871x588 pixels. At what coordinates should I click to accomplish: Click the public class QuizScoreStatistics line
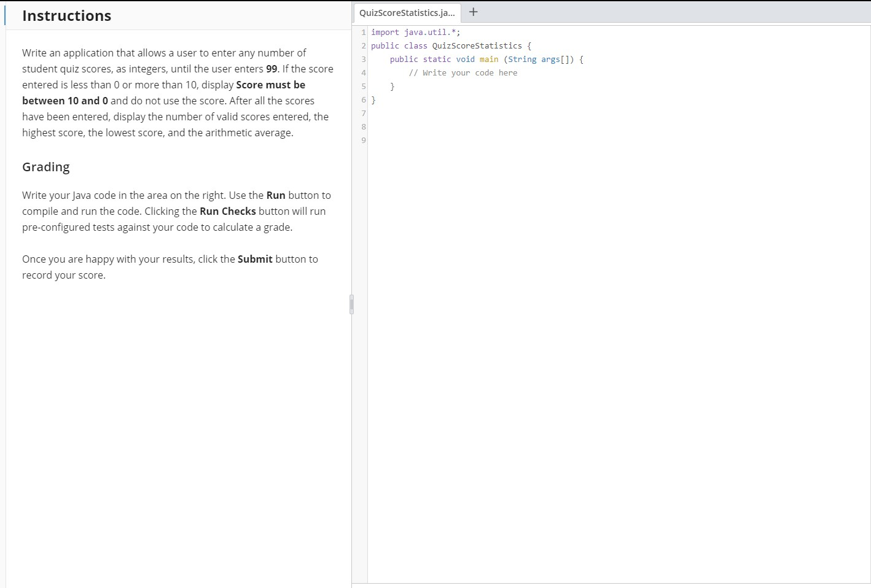pos(451,45)
